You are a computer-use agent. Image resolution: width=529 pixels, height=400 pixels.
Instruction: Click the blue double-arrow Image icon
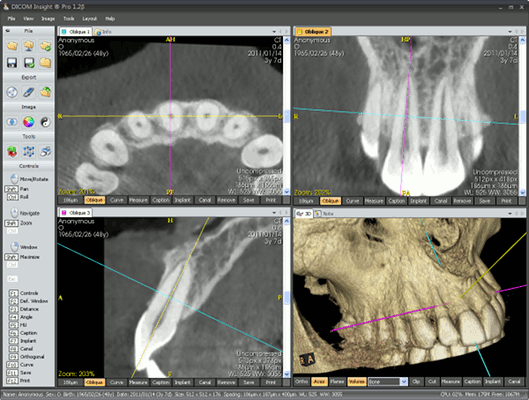[x=12, y=122]
